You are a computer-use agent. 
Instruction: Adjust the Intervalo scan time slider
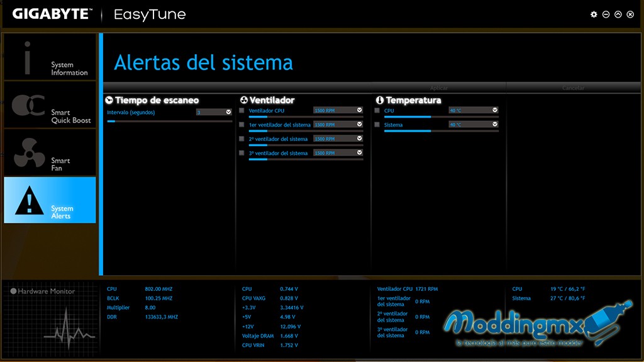[169, 122]
